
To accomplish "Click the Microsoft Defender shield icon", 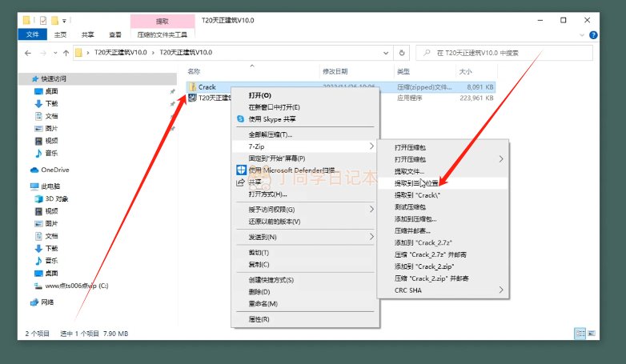I will 240,170.
